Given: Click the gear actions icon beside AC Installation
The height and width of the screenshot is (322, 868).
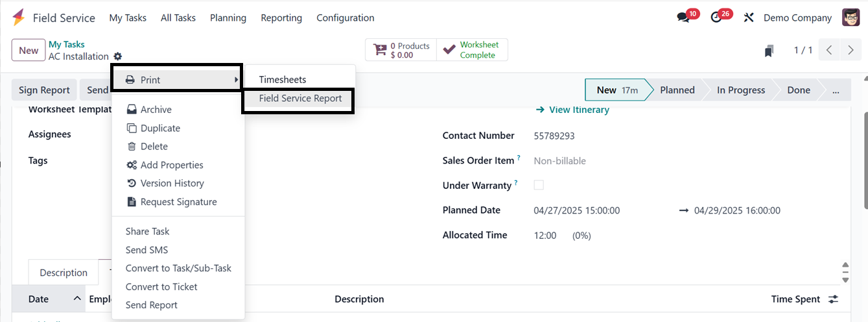Looking at the screenshot, I should point(117,56).
